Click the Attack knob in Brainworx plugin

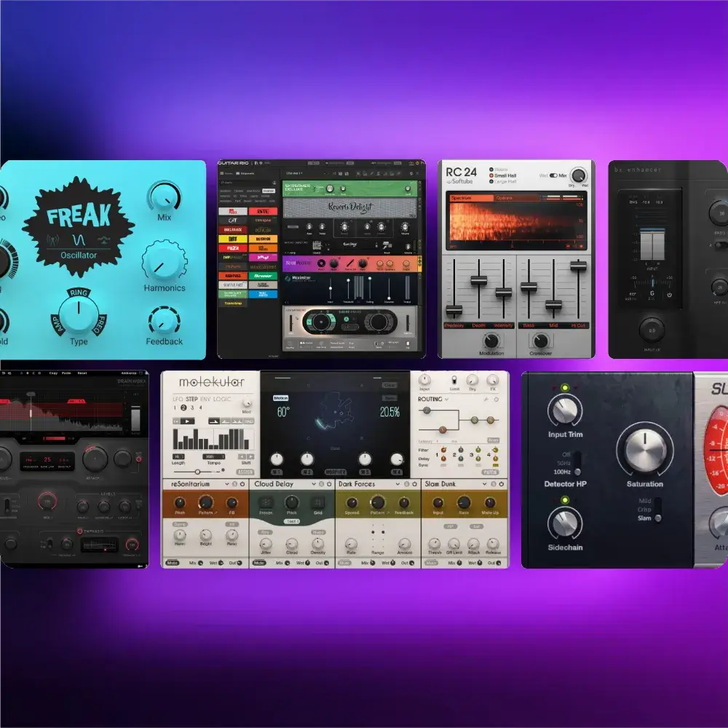(95, 458)
